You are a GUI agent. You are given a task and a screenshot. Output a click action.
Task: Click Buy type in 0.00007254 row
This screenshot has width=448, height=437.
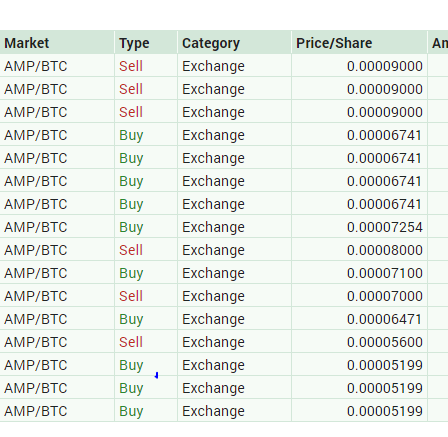pyautogui.click(x=131, y=227)
